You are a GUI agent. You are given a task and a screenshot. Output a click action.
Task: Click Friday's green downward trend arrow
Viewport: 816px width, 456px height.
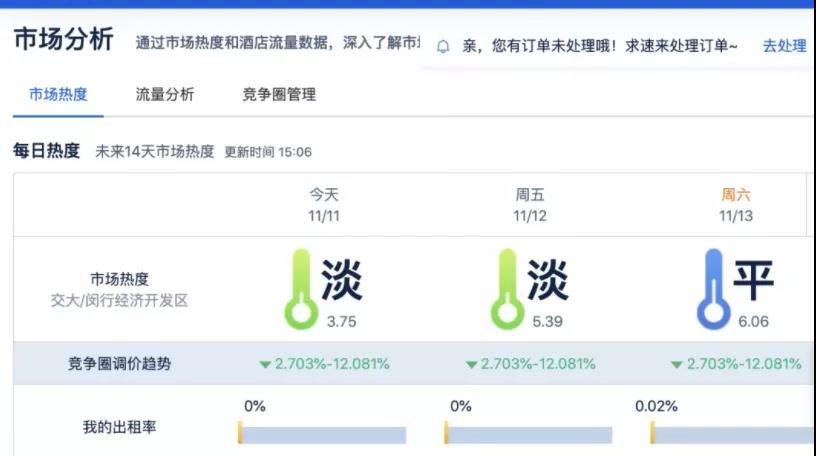point(471,365)
